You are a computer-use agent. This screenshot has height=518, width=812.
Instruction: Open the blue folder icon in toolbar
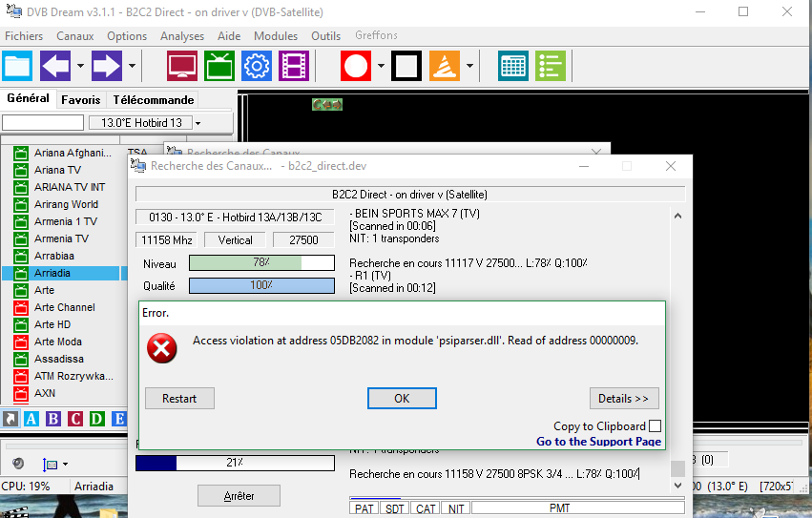[17, 66]
